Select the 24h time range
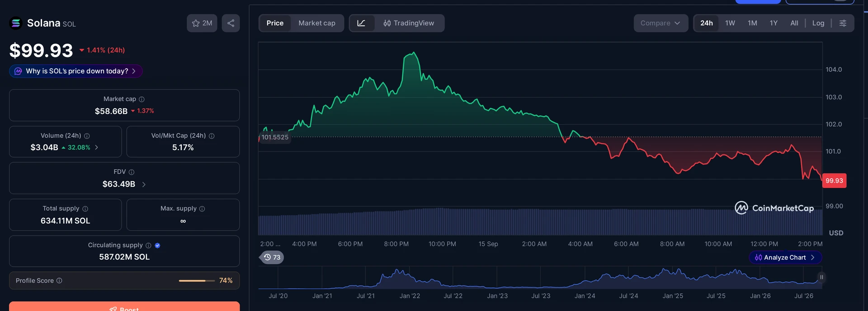Screen dimensions: 868x311 coord(707,23)
